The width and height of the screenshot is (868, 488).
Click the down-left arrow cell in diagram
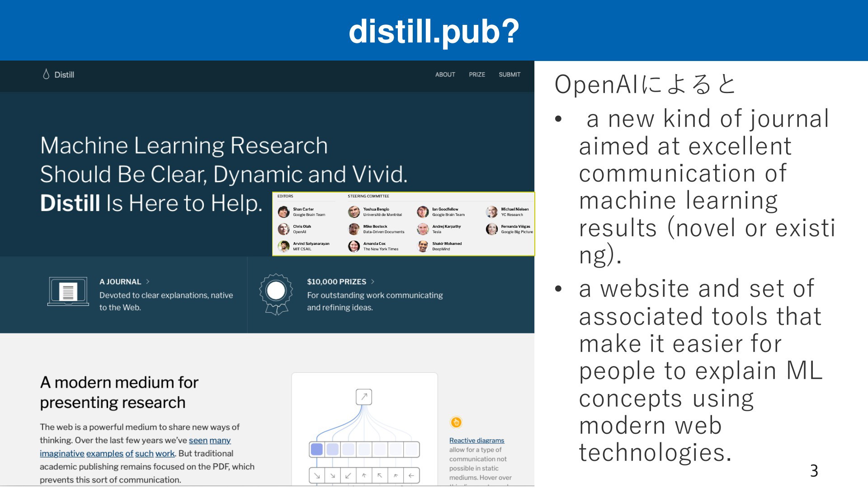(348, 475)
